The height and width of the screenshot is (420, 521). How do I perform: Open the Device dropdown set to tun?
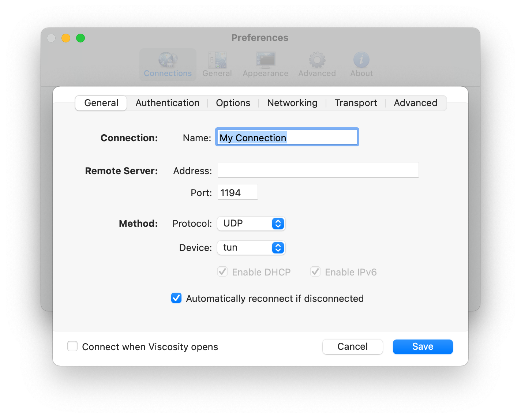pyautogui.click(x=251, y=248)
